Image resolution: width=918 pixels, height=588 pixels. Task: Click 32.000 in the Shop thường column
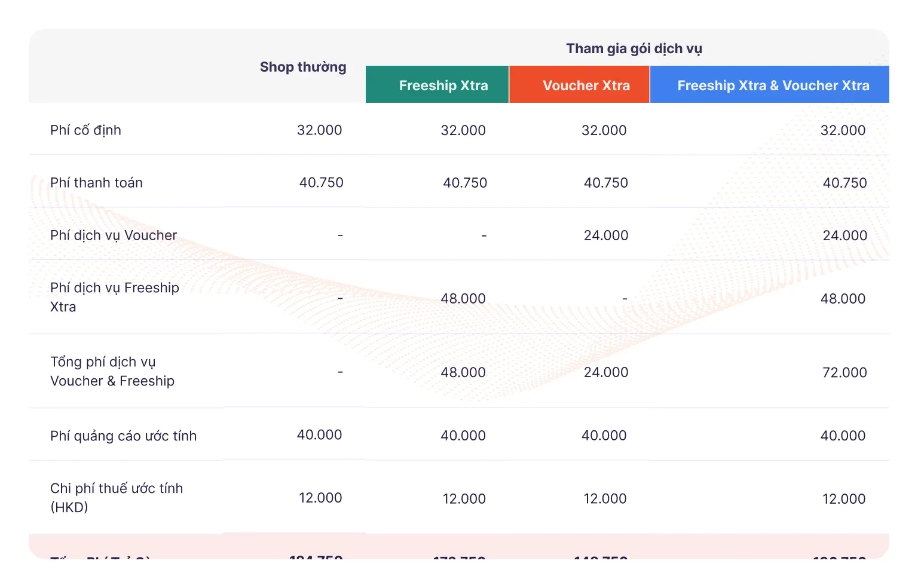(319, 130)
